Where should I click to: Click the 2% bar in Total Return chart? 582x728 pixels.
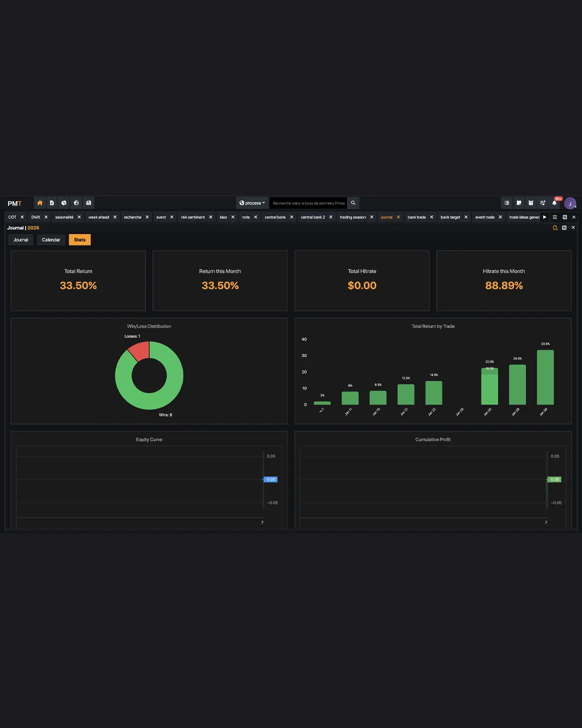322,403
